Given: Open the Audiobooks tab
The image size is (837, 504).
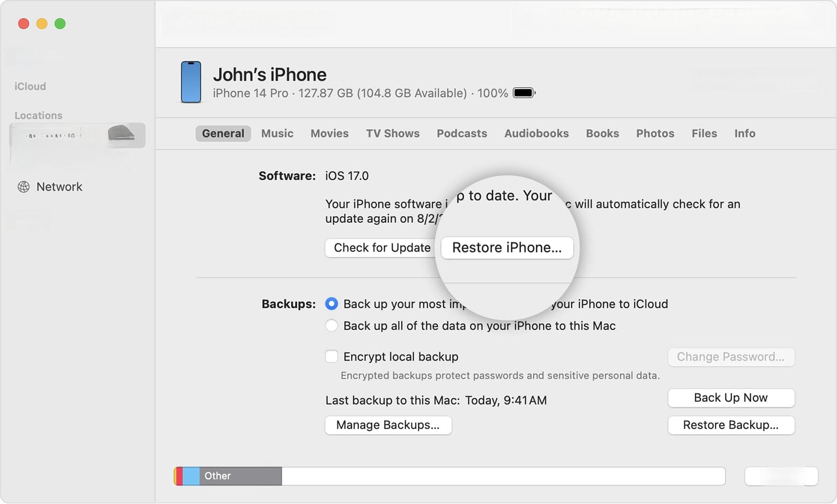Looking at the screenshot, I should point(537,134).
